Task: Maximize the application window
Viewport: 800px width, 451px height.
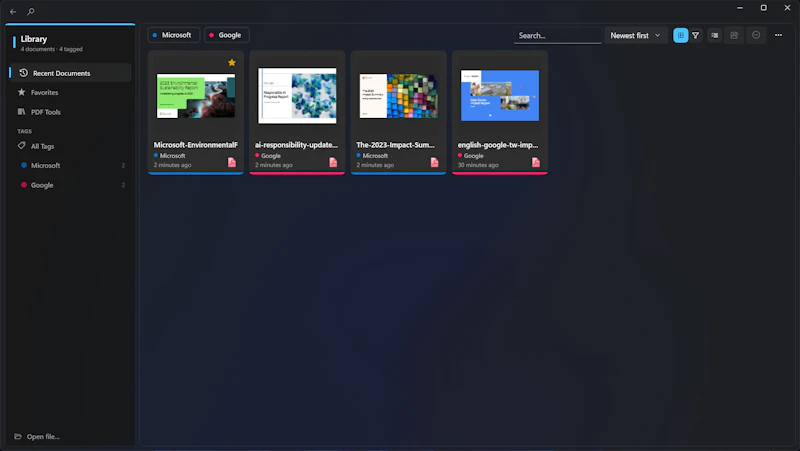Action: click(763, 8)
